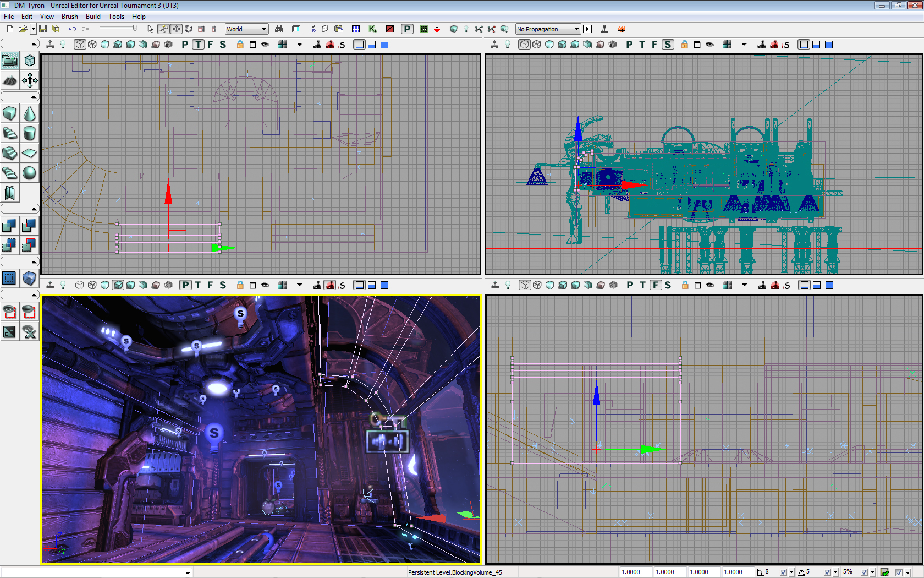Open the Build menu

[93, 17]
